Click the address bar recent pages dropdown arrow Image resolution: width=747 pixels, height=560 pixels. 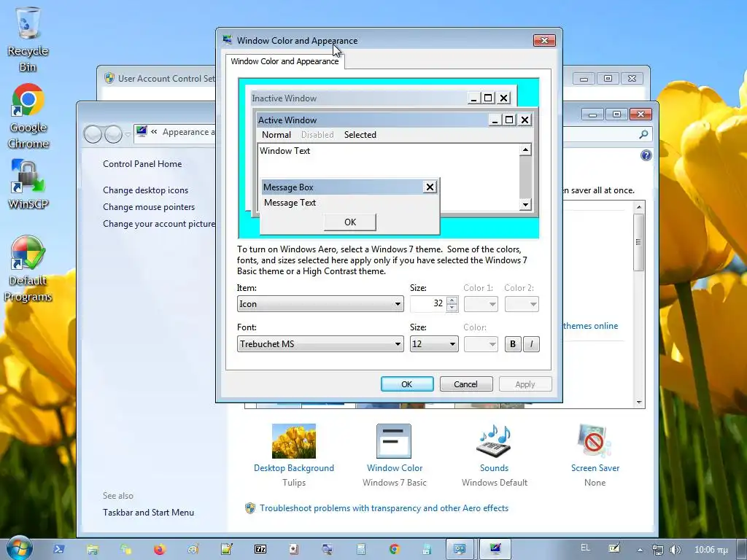tap(128, 135)
